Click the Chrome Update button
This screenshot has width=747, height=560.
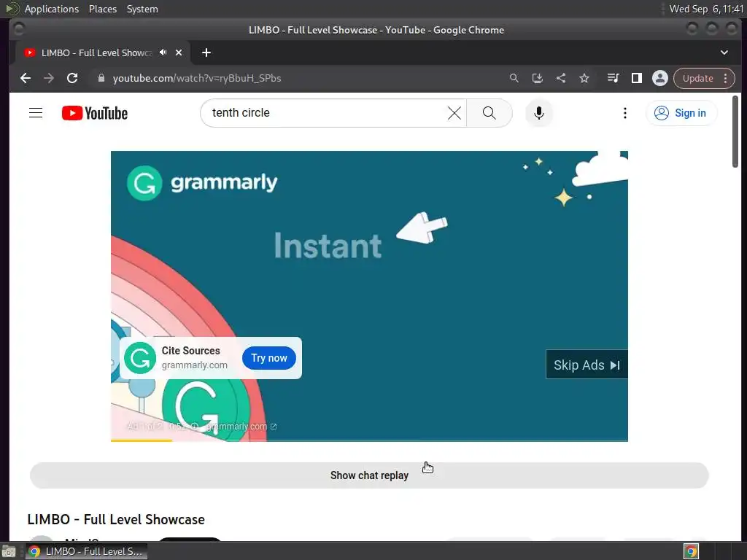698,78
